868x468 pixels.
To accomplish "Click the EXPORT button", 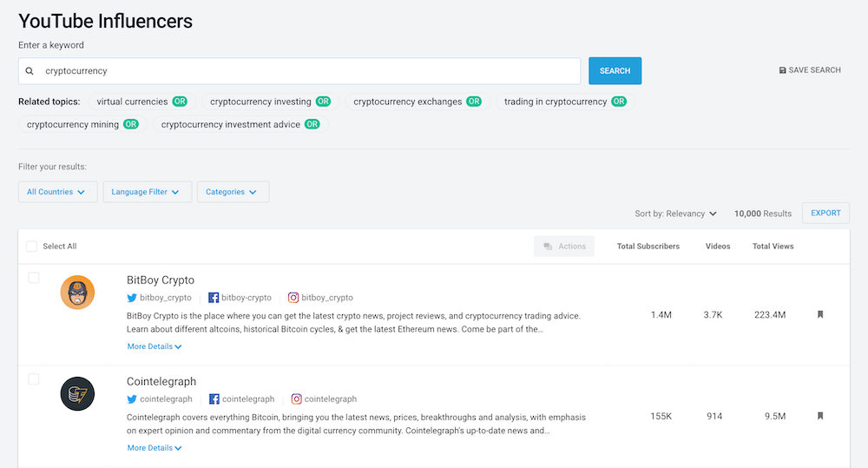I will tap(825, 214).
